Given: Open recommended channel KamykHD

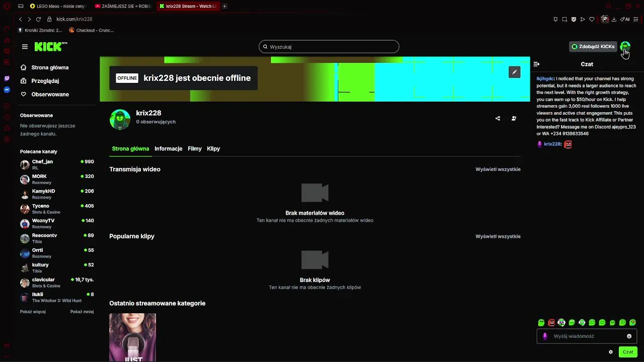Looking at the screenshot, I should [x=57, y=194].
